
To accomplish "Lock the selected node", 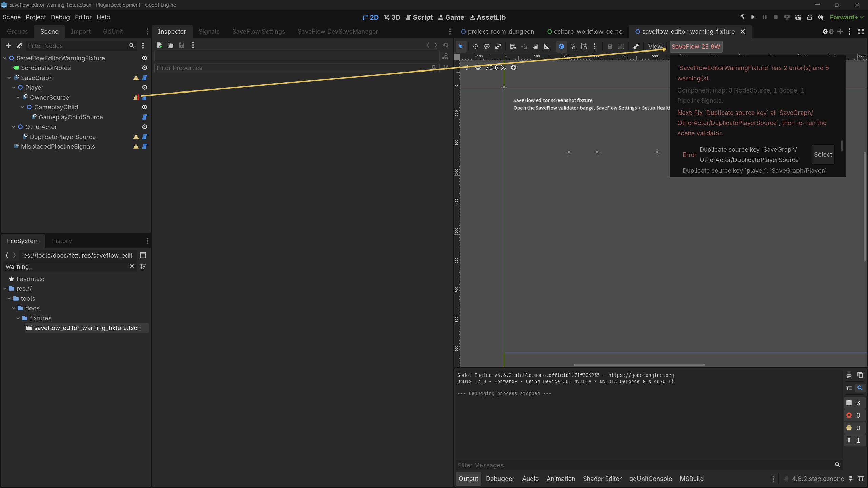I will coord(610,47).
